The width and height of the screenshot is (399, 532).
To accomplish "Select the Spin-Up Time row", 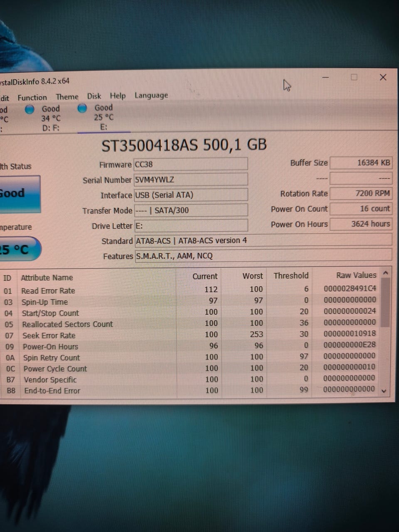I will [x=190, y=301].
